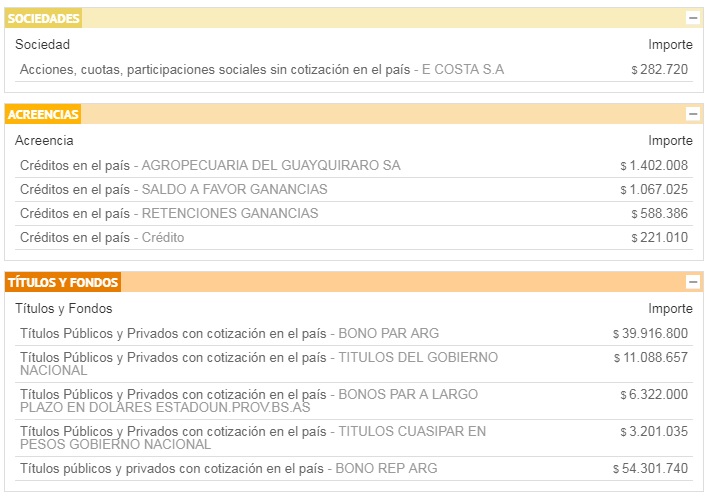
Task: Select the AGROPECUARIA DEL GUAYQUIRARO SA row
Action: (210, 165)
